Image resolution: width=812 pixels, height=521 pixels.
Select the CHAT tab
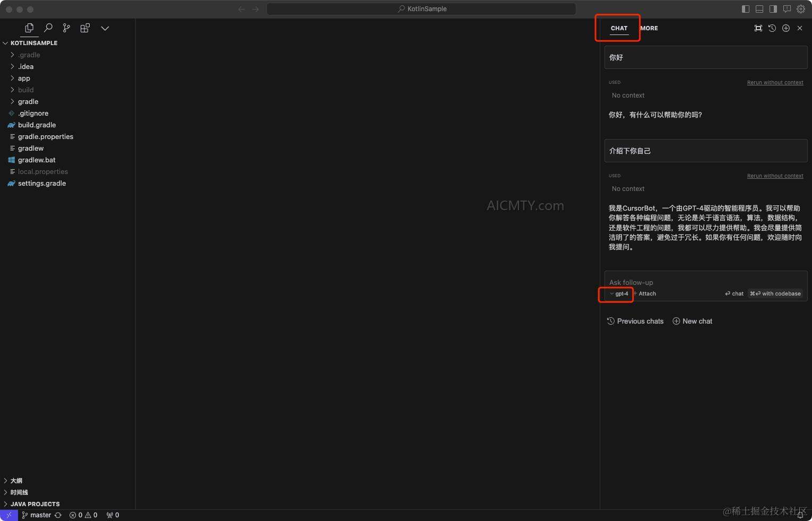click(x=618, y=28)
